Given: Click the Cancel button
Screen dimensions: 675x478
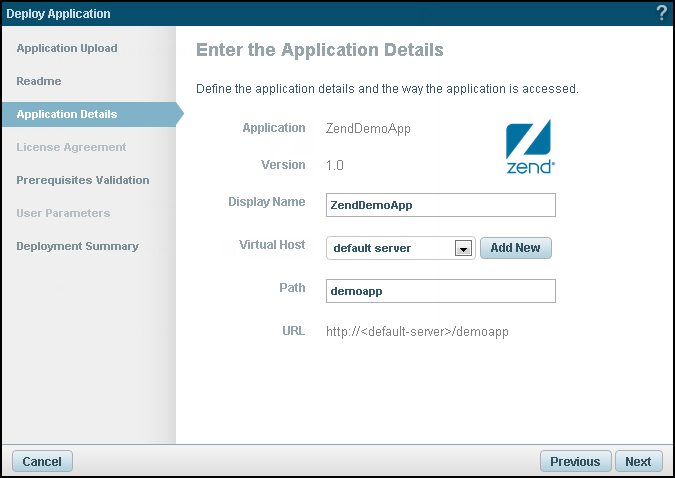Looking at the screenshot, I should [x=42, y=461].
